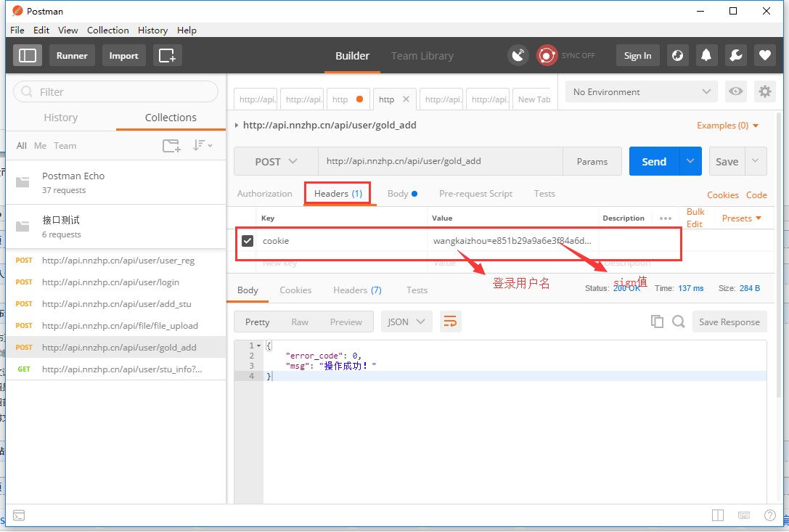
Task: Open the File menu
Action: point(17,30)
